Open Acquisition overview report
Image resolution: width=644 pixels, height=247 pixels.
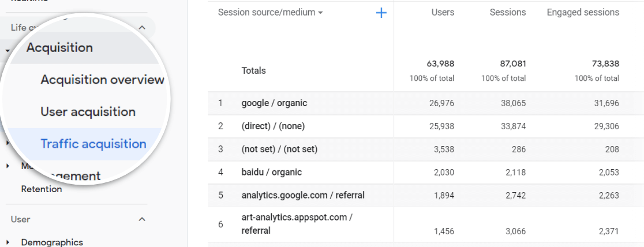click(102, 80)
